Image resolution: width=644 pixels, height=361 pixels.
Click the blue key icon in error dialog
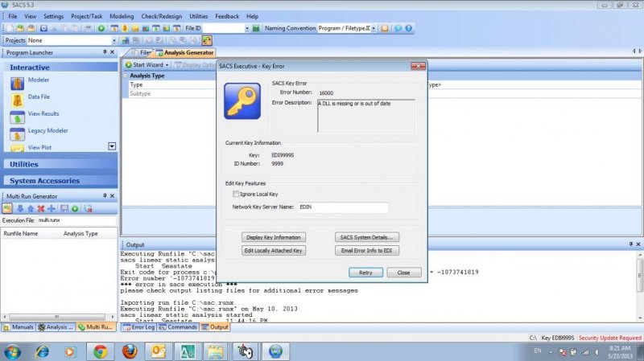242,101
